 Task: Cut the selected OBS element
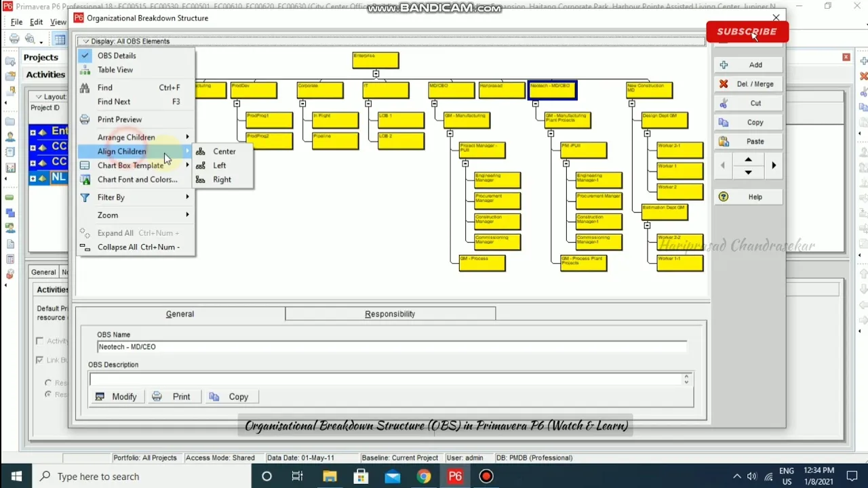point(748,103)
